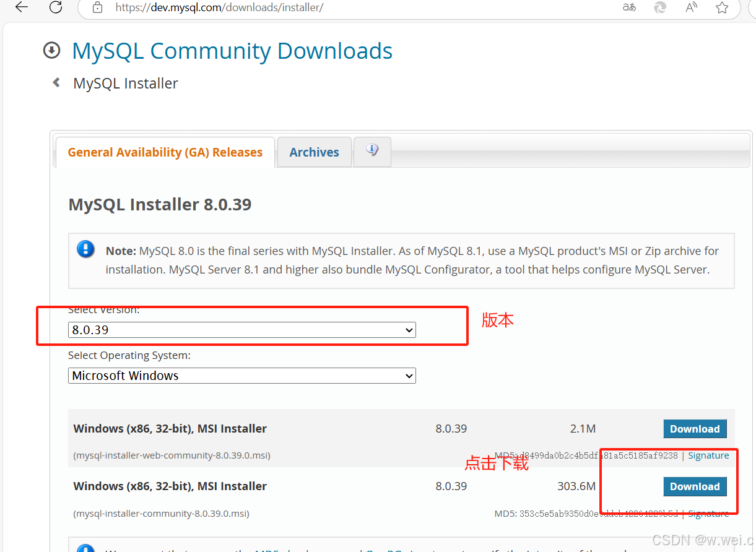Click download arrow icon beside MySQL Community Downloads

[x=52, y=50]
